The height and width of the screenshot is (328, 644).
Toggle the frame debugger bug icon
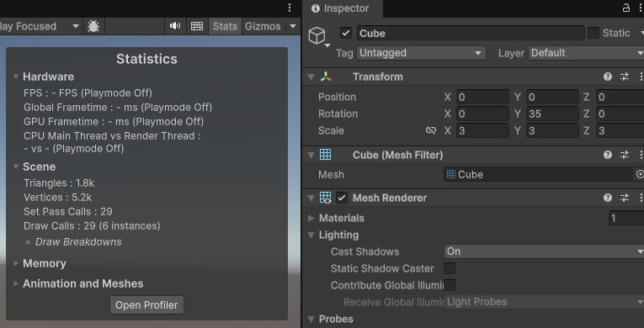coord(93,26)
